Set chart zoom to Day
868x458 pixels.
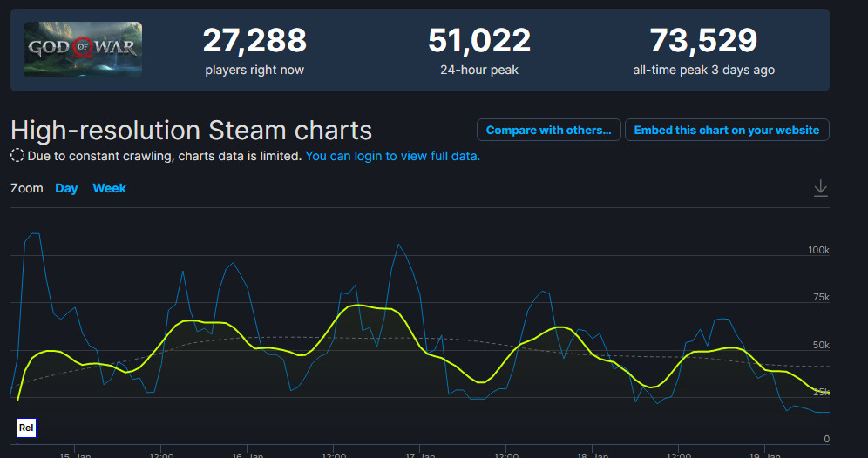[66, 188]
